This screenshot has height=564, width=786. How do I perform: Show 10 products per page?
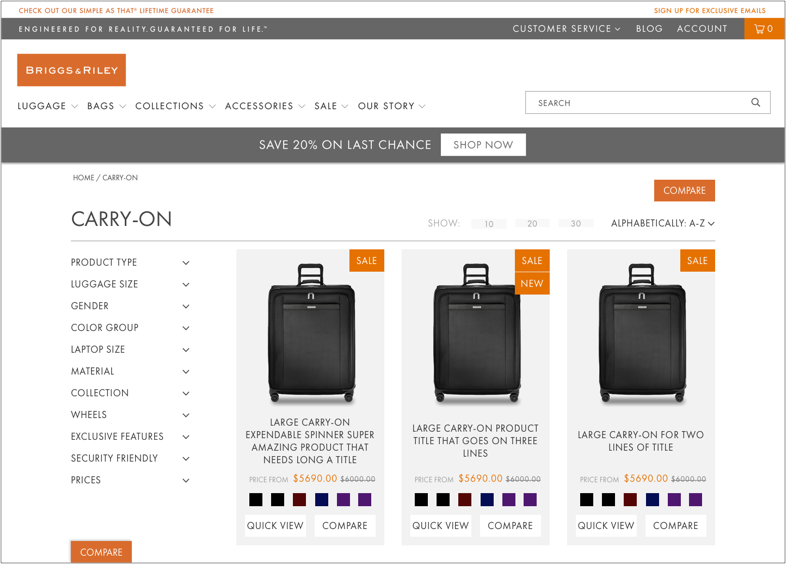[x=489, y=224]
